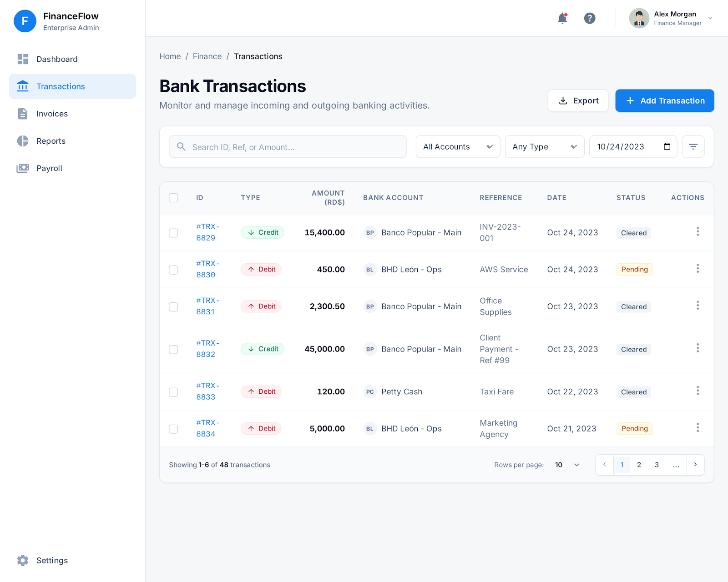The height and width of the screenshot is (582, 728).
Task: Go to next page of transactions
Action: [695, 465]
